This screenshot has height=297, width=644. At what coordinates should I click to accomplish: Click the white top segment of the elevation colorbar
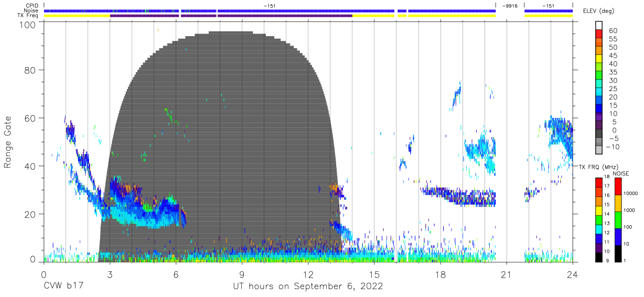click(x=599, y=26)
